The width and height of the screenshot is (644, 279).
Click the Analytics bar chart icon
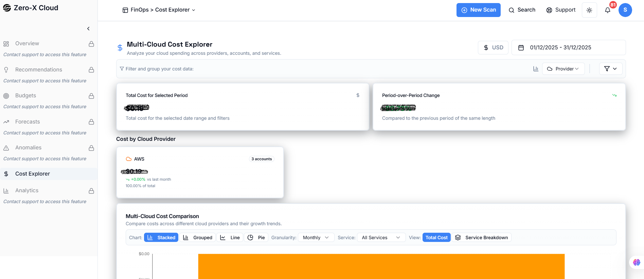6,191
